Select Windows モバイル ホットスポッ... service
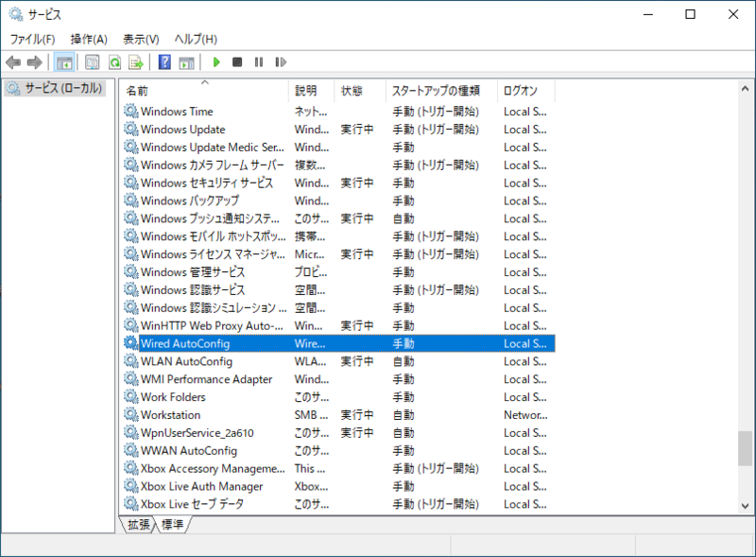The width and height of the screenshot is (756, 557). [214, 236]
